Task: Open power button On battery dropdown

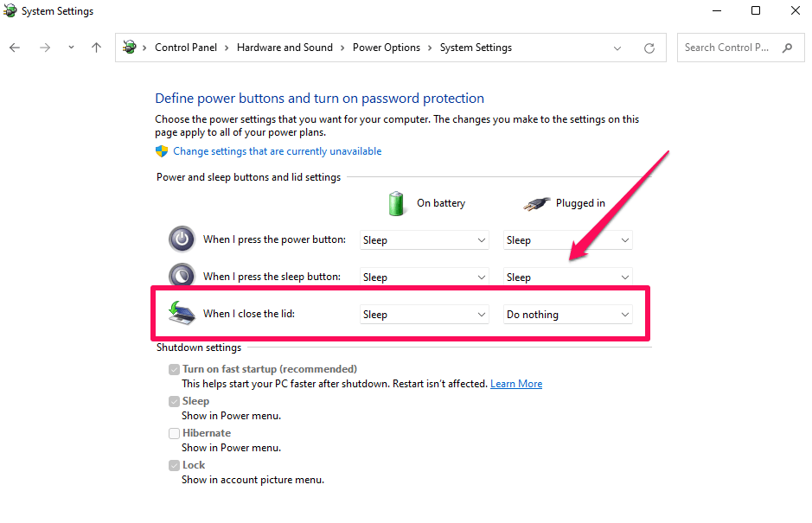Action: 424,240
